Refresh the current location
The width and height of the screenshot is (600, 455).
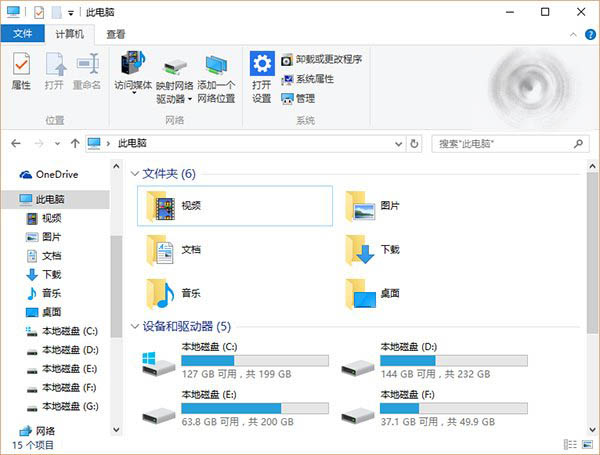414,144
